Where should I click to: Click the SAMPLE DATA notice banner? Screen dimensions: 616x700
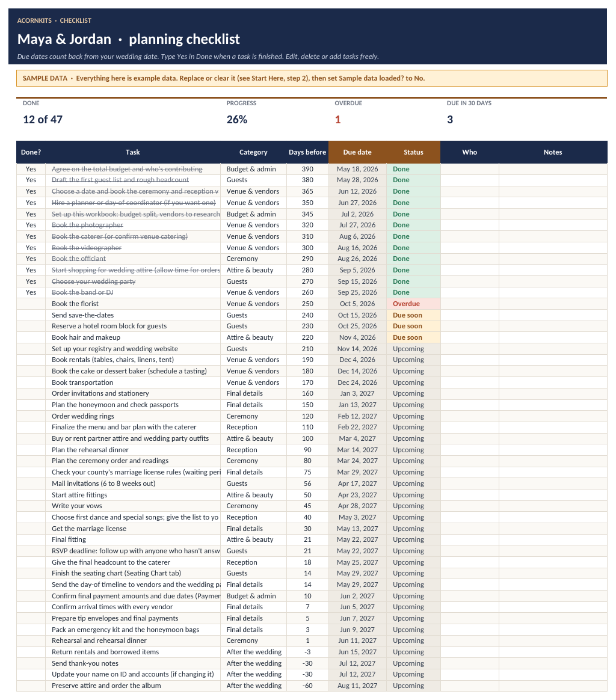tap(312, 78)
